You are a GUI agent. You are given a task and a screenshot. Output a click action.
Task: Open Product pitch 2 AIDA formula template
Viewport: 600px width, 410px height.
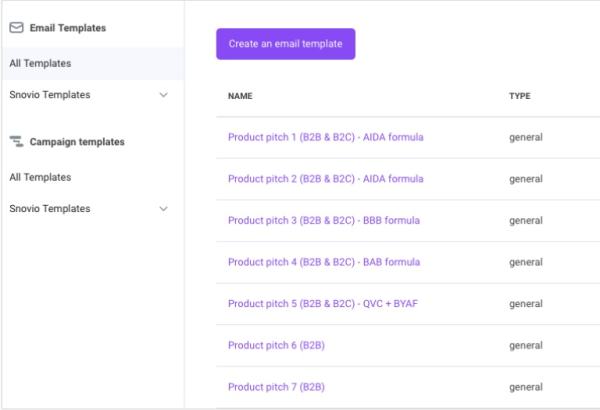(x=325, y=179)
